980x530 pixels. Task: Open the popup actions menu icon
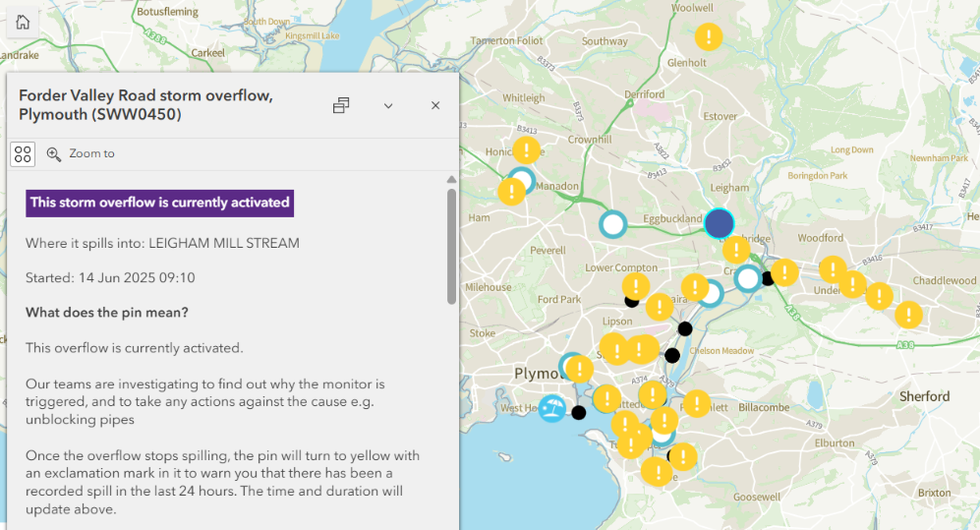(24, 153)
